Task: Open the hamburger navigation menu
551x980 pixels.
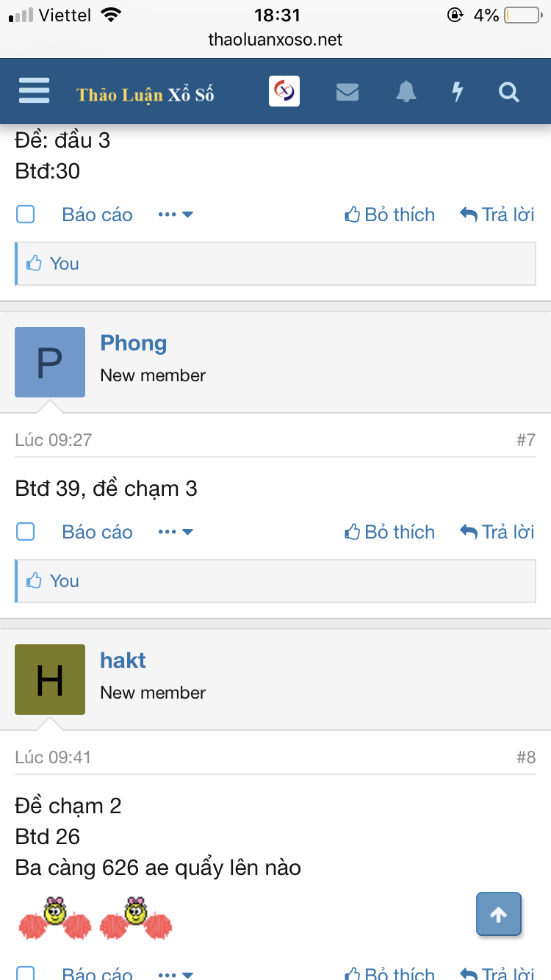Action: point(34,91)
